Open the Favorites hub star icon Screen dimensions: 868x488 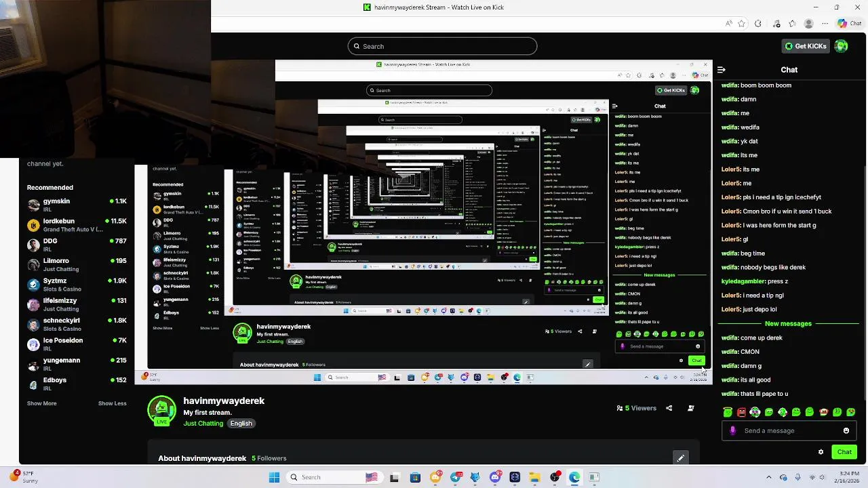(791, 24)
